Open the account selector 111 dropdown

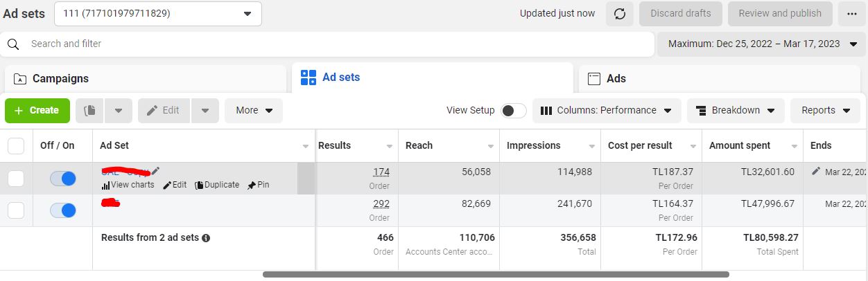(x=158, y=13)
